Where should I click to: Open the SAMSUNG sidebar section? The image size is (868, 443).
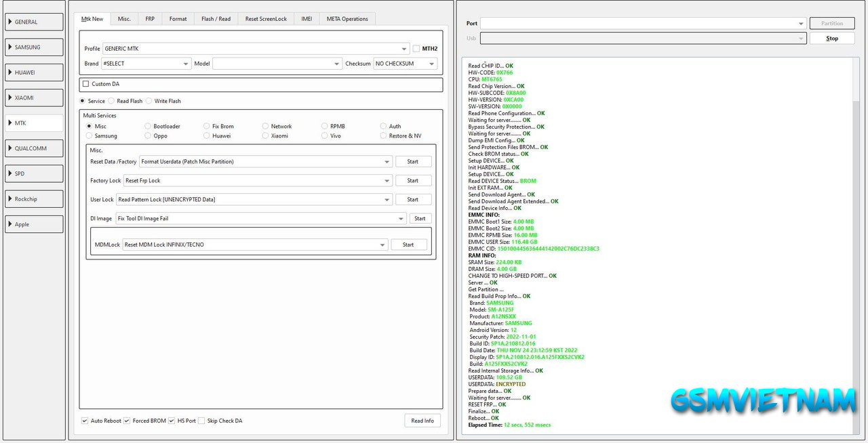pyautogui.click(x=34, y=47)
